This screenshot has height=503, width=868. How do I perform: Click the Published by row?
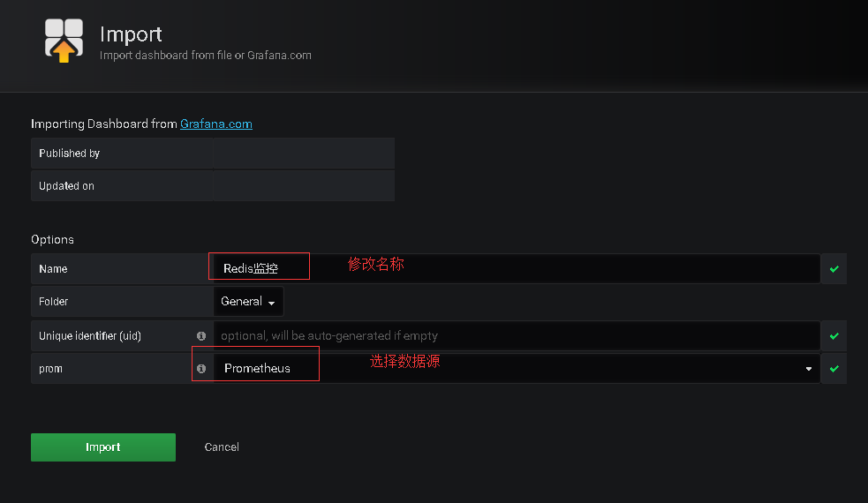212,154
